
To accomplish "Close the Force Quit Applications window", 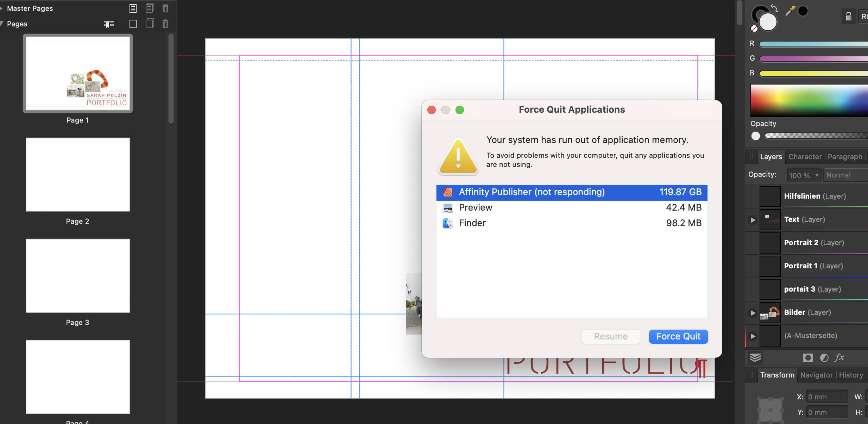I will tap(432, 110).
